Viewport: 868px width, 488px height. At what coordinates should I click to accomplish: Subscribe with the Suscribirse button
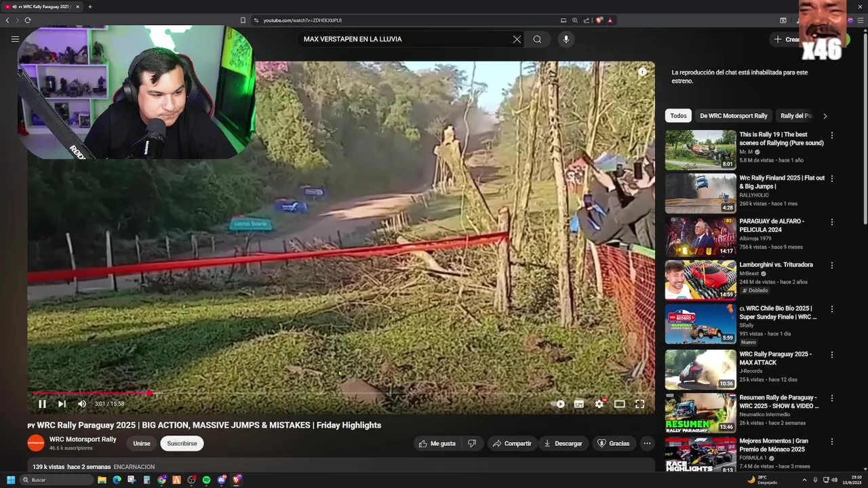[182, 443]
